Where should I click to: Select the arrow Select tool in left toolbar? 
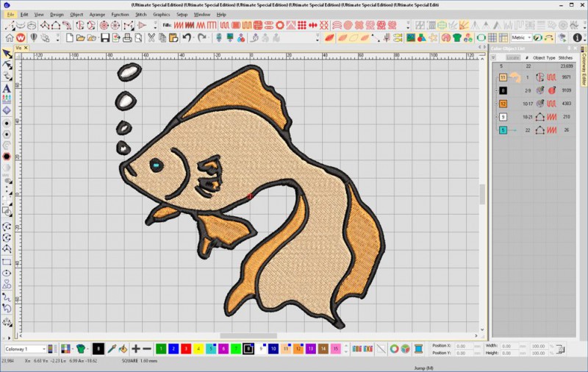(x=7, y=54)
